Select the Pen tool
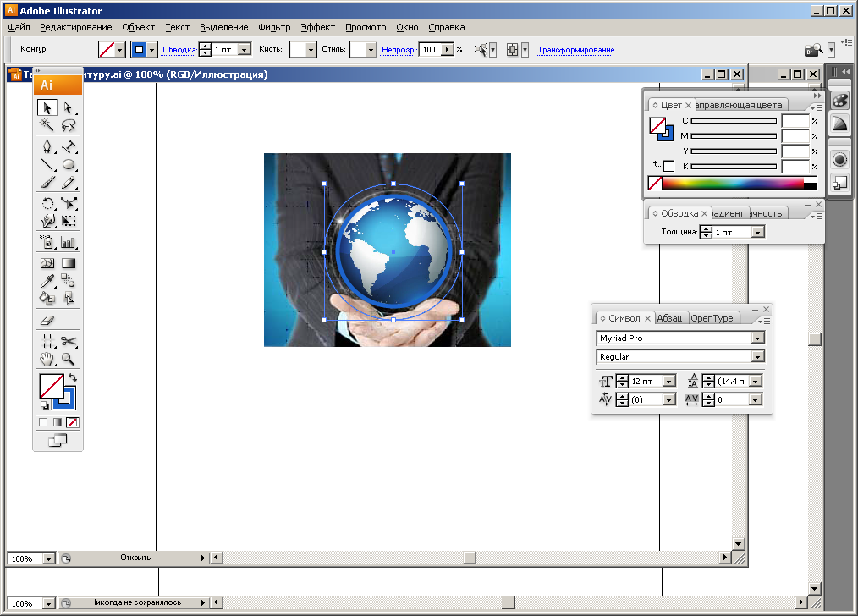858x616 pixels. pos(47,146)
